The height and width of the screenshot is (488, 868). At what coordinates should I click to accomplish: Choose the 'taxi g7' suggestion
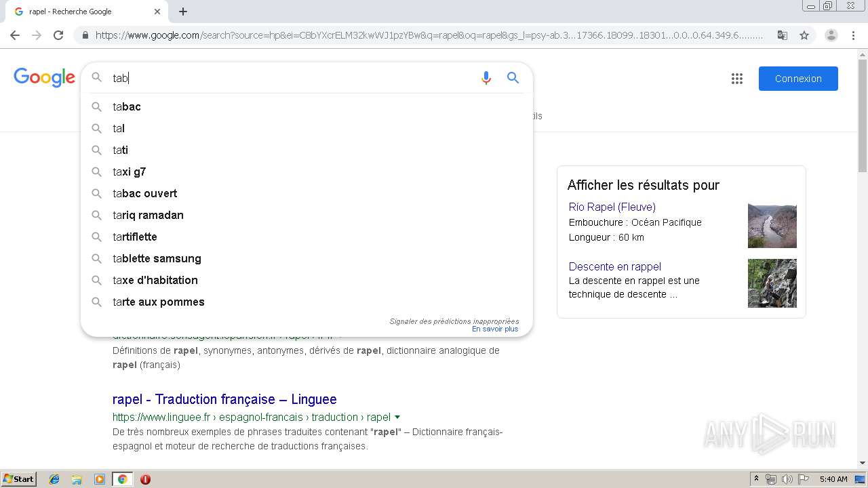point(307,171)
